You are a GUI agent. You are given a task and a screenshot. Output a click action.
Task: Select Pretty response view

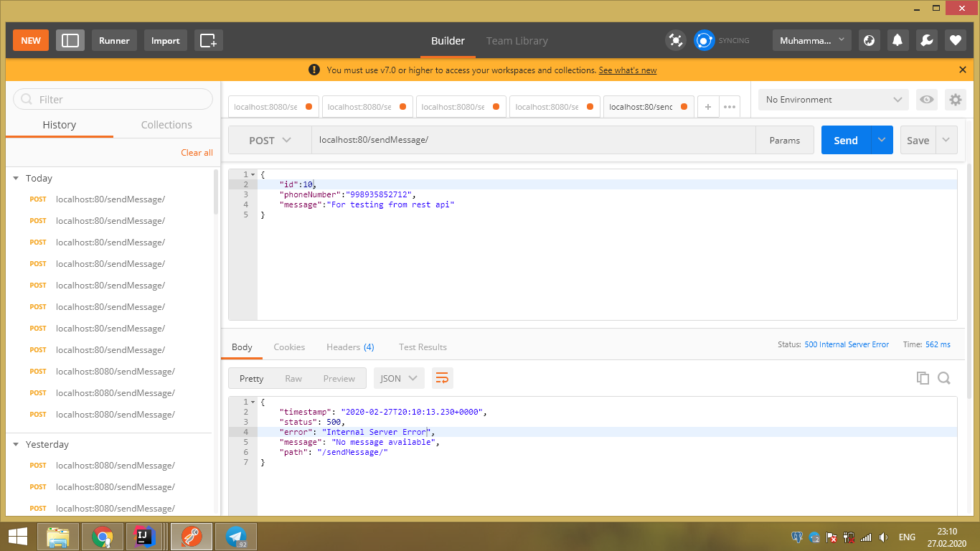pos(251,378)
